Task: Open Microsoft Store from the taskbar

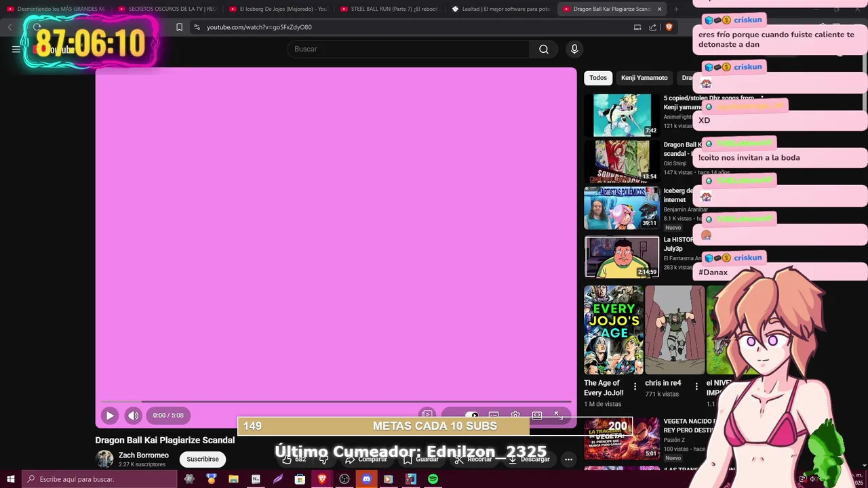Action: click(x=300, y=479)
